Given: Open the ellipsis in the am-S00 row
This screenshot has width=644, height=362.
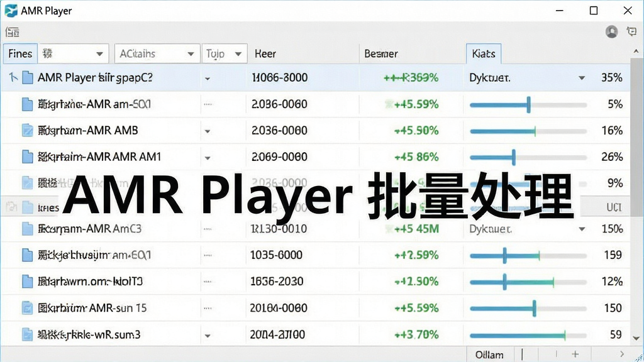Looking at the screenshot, I should click(208, 104).
